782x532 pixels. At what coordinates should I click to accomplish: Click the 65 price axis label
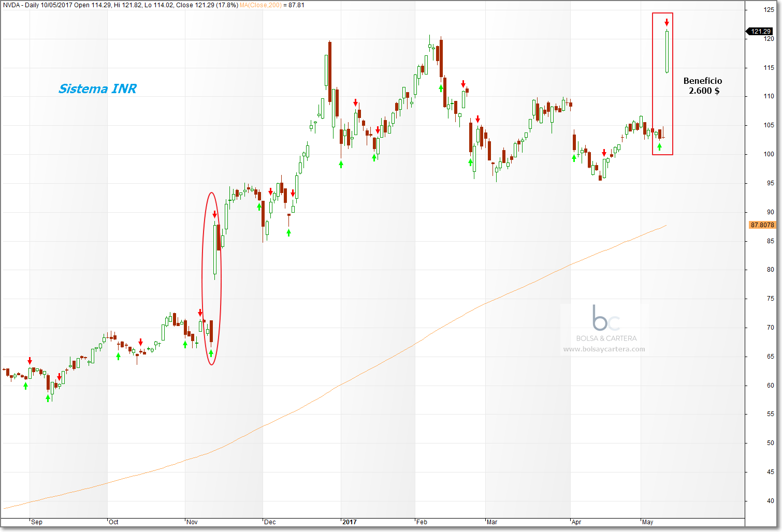tap(771, 357)
